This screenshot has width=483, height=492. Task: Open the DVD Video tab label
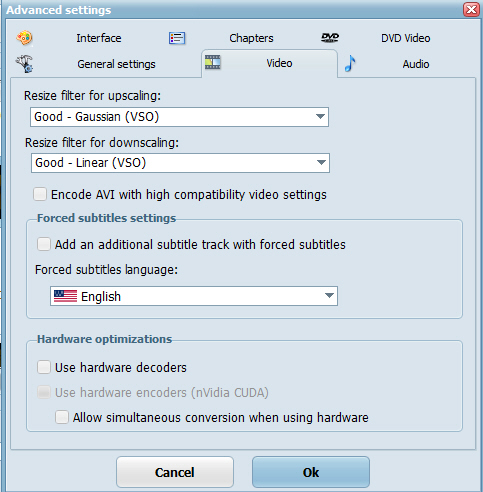(406, 38)
